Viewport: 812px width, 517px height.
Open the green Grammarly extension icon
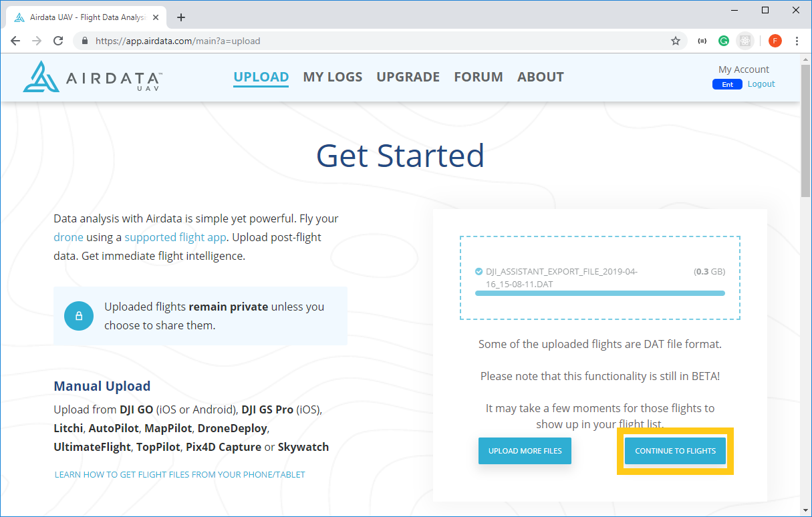pyautogui.click(x=724, y=41)
